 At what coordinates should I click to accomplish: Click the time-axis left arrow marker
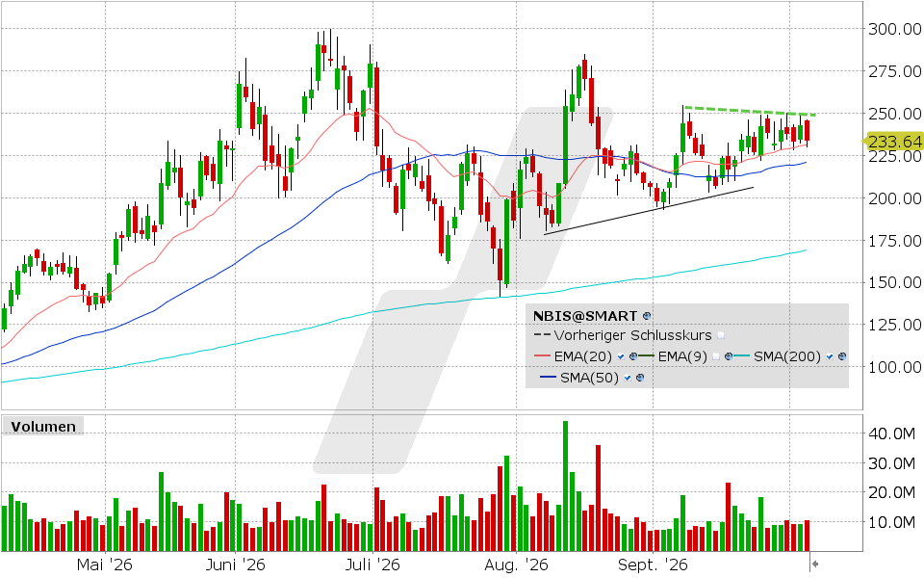point(814,564)
